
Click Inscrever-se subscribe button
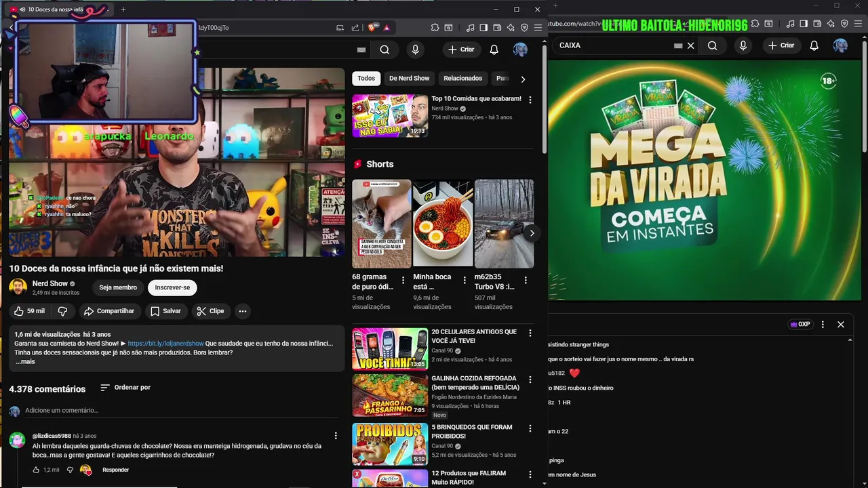172,287
